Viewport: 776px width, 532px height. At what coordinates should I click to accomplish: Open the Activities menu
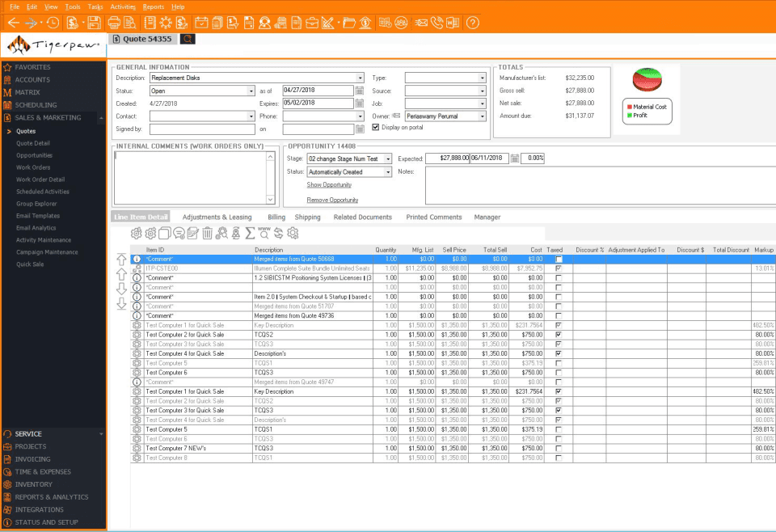(x=123, y=7)
